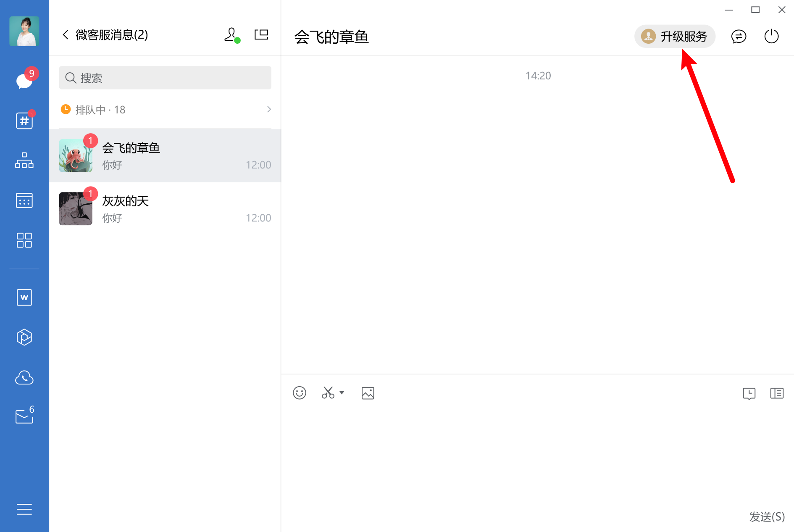The width and height of the screenshot is (794, 532).
Task: Open the Messages chat bubble icon
Action: 24,81
